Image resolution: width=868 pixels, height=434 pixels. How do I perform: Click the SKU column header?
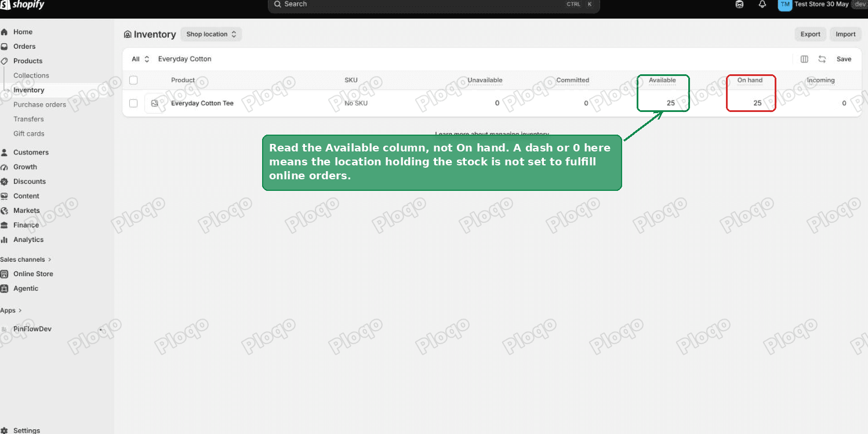point(351,80)
